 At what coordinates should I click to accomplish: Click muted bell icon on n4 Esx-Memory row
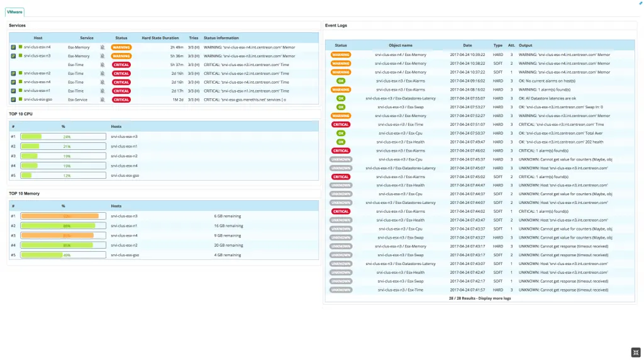[103, 47]
